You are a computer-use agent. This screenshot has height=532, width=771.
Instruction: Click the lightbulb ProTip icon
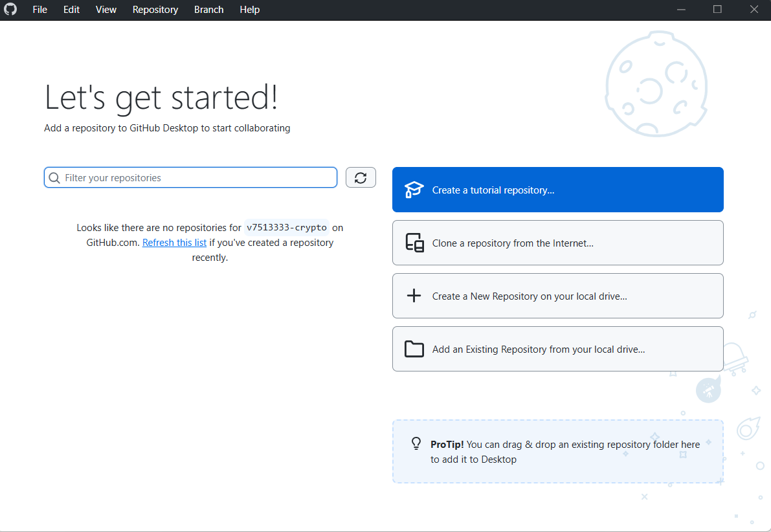click(x=416, y=443)
